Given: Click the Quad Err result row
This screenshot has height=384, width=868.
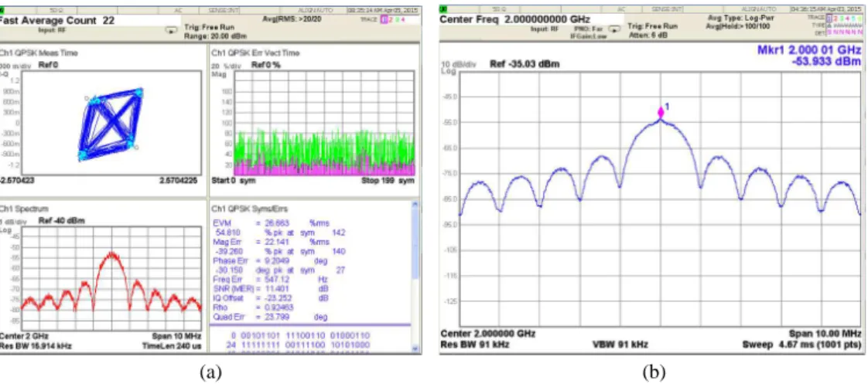Looking at the screenshot, I should point(272,317).
